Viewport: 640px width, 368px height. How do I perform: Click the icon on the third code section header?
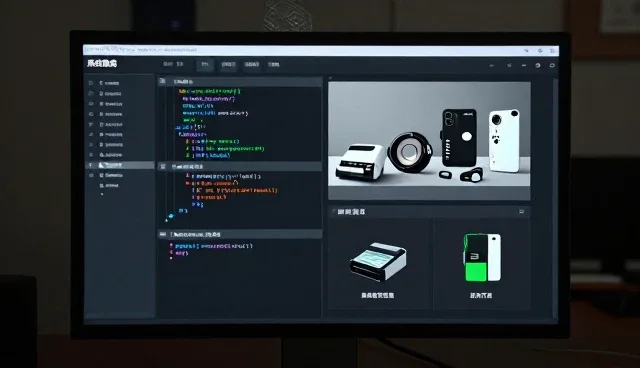point(163,234)
